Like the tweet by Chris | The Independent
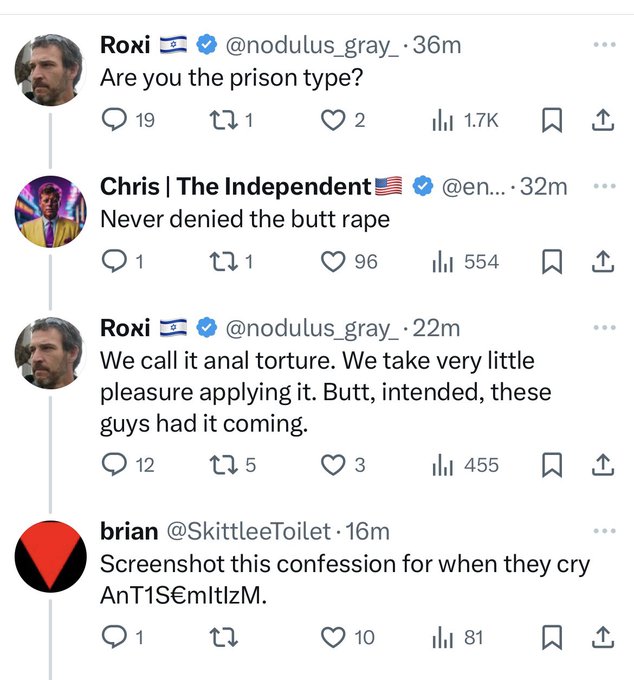The height and width of the screenshot is (680, 634). pyautogui.click(x=332, y=262)
